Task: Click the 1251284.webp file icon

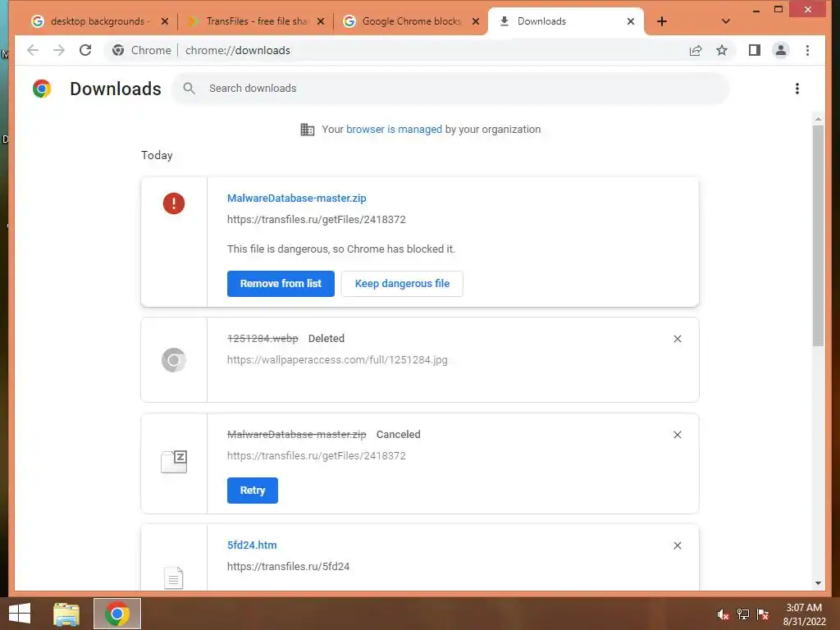Action: (174, 360)
